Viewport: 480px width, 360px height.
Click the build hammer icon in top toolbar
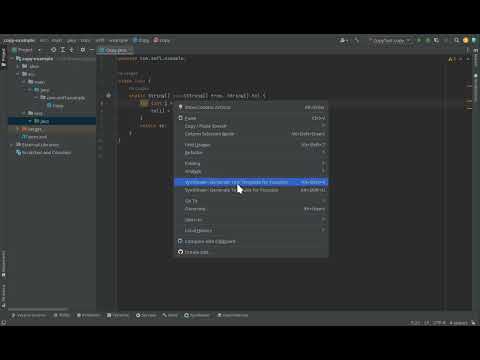click(x=357, y=41)
